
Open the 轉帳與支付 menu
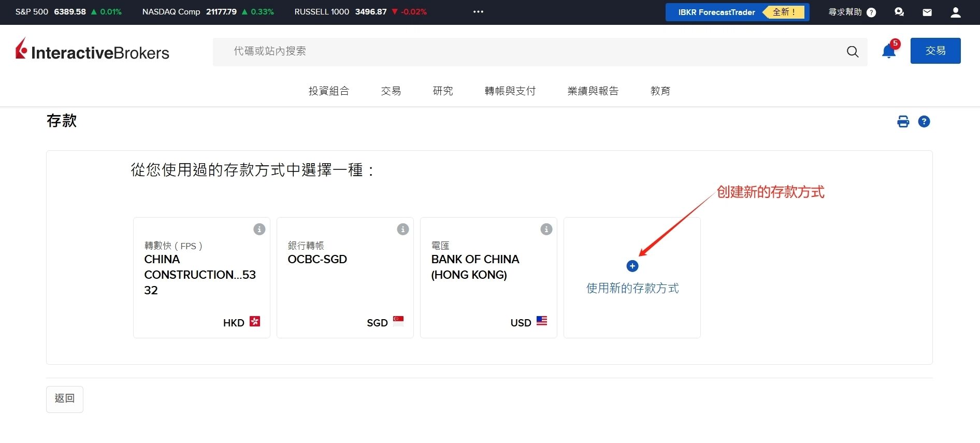pyautogui.click(x=510, y=91)
